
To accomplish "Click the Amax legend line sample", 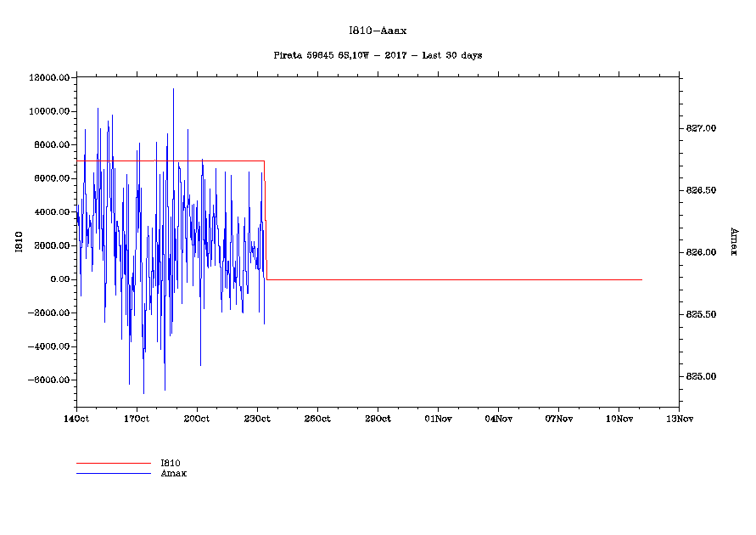I will [x=113, y=473].
